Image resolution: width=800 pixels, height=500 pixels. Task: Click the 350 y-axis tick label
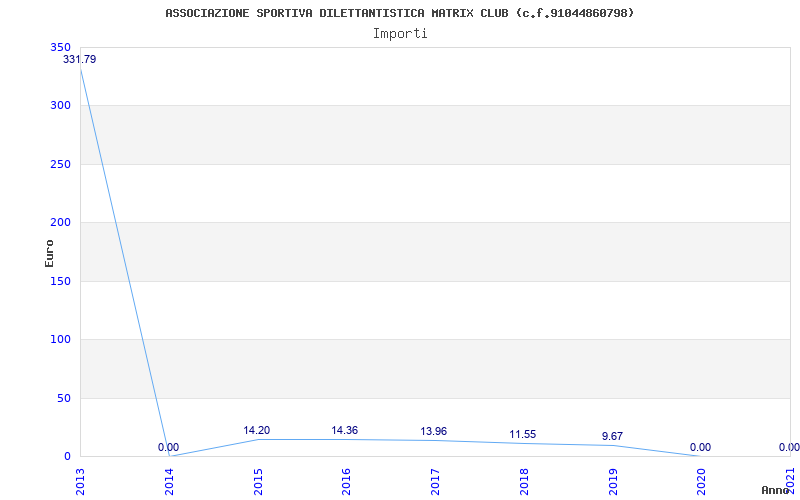click(60, 47)
